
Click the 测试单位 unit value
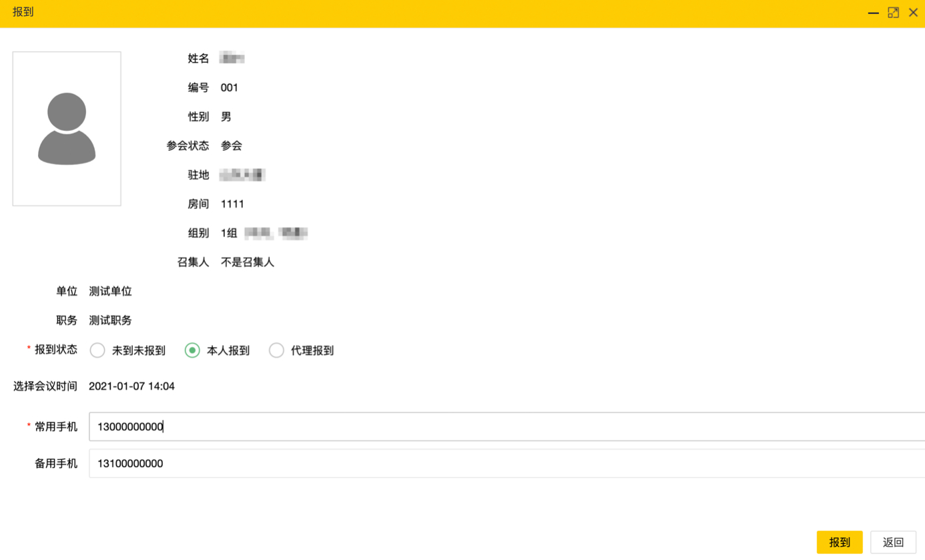point(110,292)
